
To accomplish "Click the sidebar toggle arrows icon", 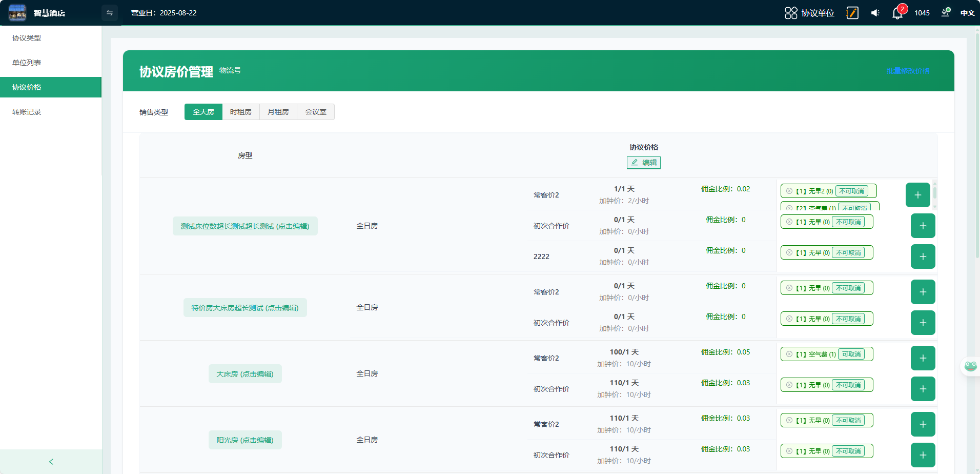I will 110,13.
